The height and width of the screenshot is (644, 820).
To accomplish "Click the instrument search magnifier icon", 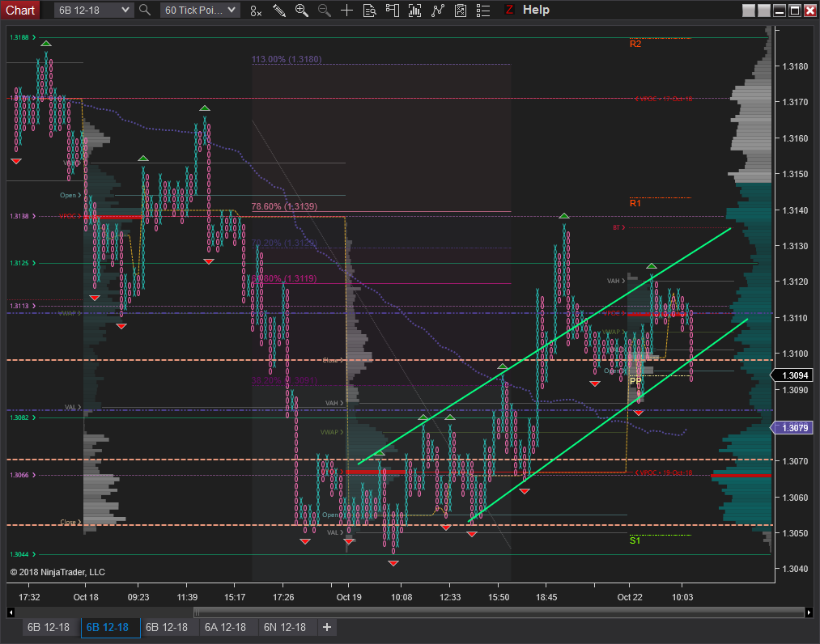I will coord(145,10).
